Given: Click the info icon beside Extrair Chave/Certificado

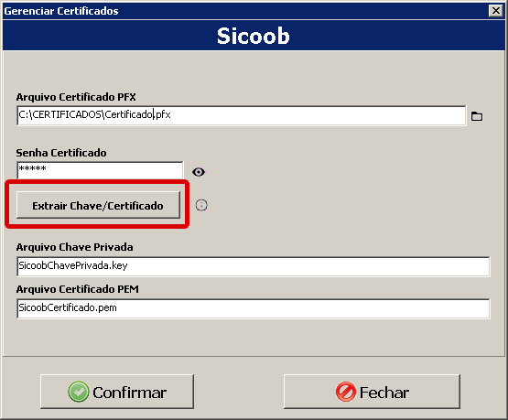Looking at the screenshot, I should pos(201,205).
